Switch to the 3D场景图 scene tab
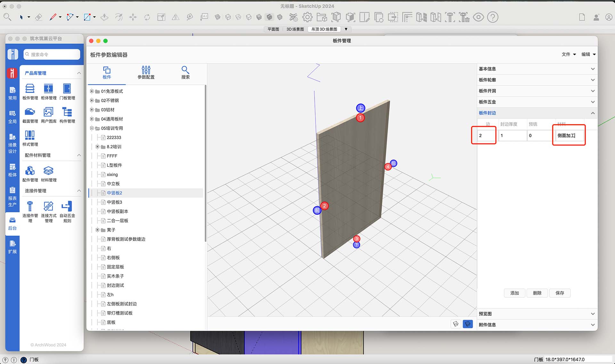 pyautogui.click(x=295, y=29)
